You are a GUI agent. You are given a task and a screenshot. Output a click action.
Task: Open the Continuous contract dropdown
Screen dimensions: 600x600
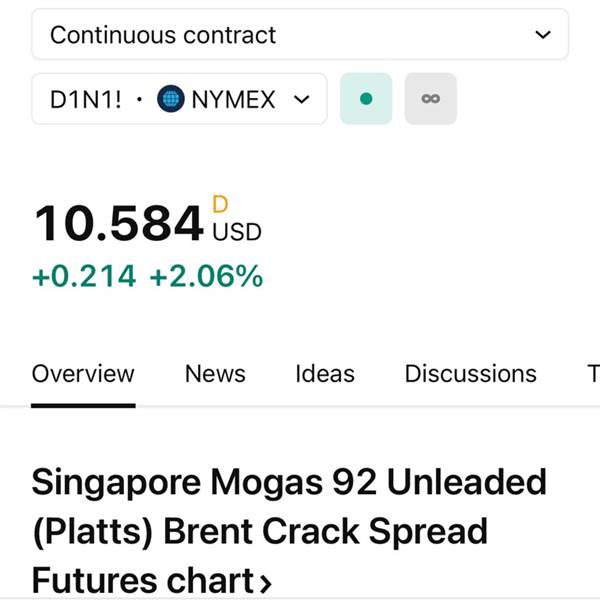(x=300, y=34)
